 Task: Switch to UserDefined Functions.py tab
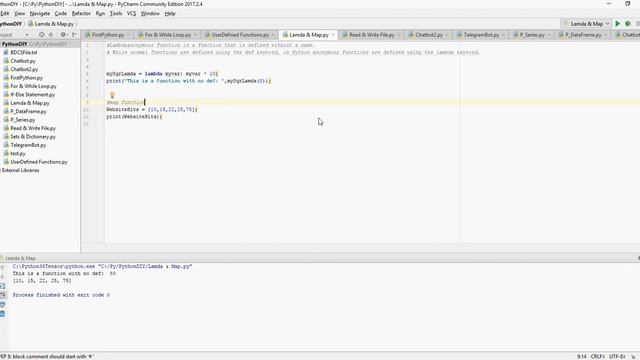(240, 35)
